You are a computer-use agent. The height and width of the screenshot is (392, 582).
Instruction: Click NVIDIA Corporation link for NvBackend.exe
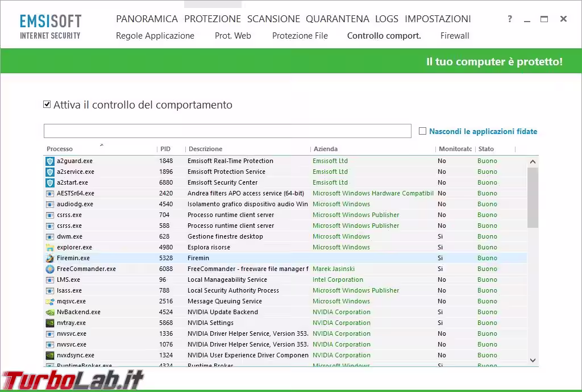pos(342,312)
